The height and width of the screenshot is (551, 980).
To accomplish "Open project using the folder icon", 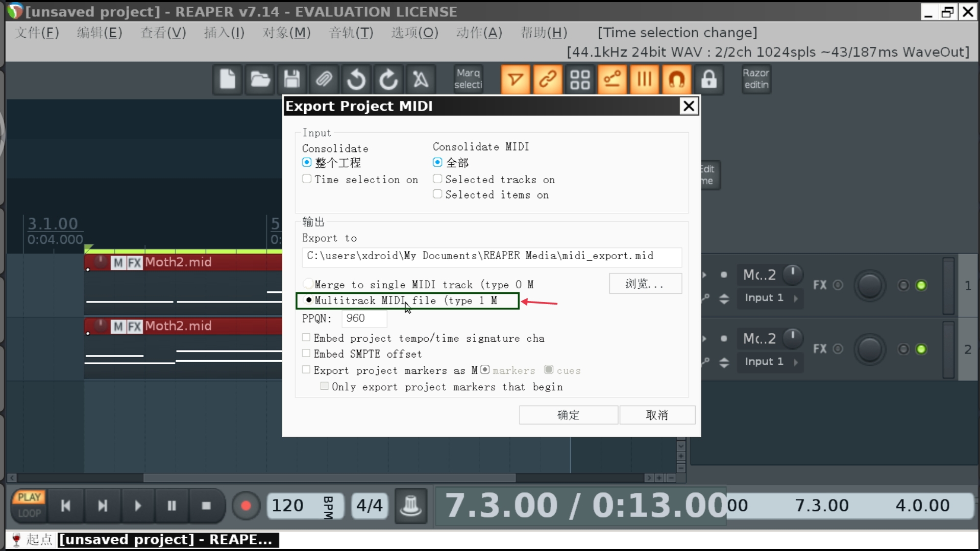I will pos(260,80).
